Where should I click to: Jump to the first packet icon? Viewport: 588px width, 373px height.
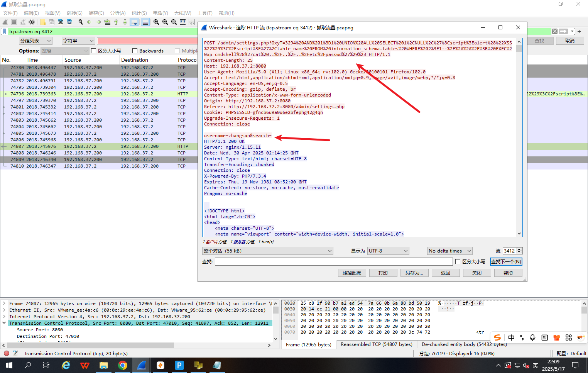(116, 22)
